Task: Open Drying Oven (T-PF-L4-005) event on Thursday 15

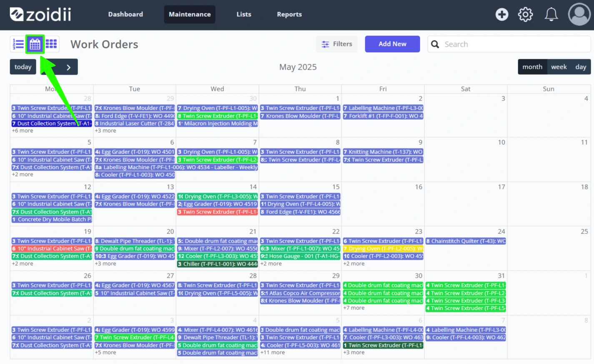Action: coord(300,204)
